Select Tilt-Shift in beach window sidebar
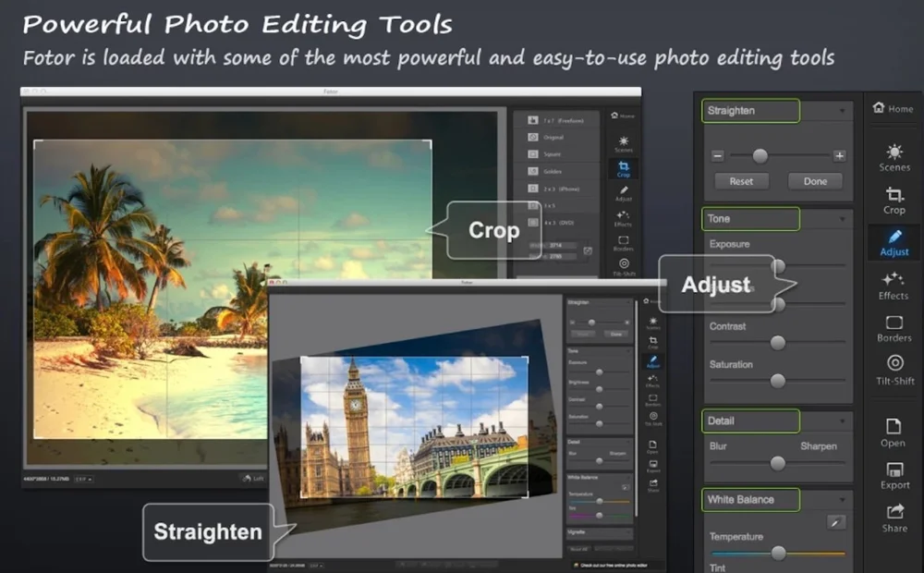 pos(624,266)
